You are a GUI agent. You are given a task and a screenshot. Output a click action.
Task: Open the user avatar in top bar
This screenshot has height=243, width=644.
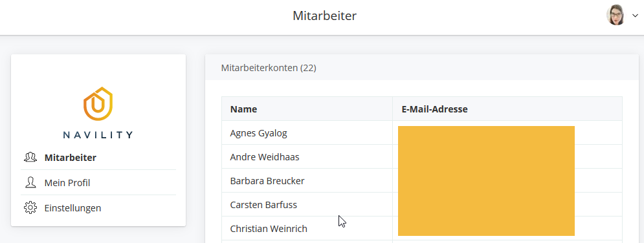pos(616,15)
